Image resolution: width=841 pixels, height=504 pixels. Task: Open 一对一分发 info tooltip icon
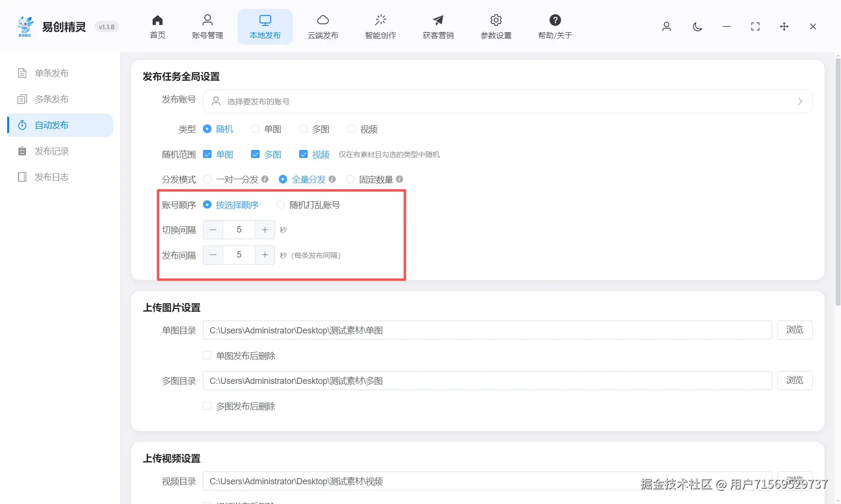[264, 179]
